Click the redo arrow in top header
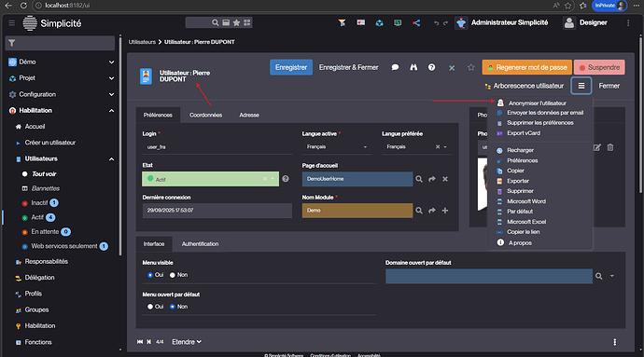 coord(445,23)
